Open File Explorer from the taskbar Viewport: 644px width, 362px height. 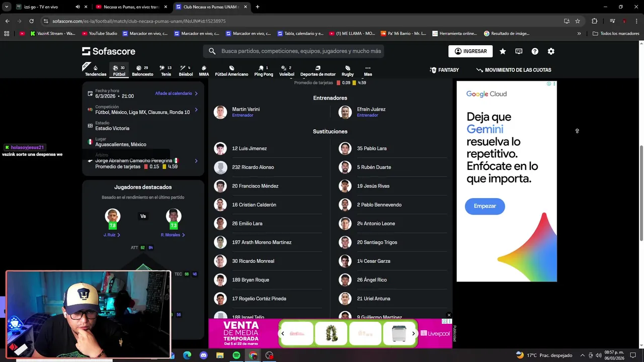[x=220, y=355]
